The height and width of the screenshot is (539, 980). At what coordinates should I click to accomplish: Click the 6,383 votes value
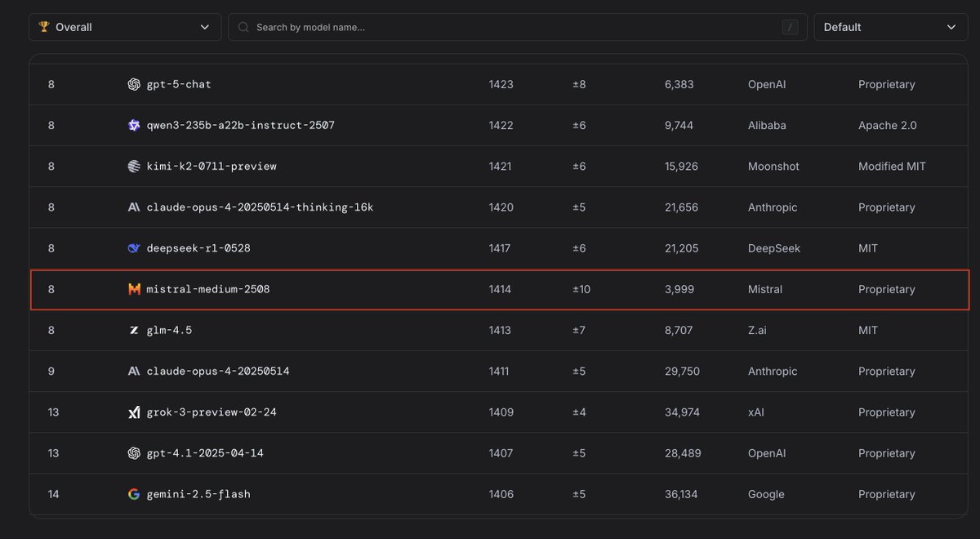679,84
